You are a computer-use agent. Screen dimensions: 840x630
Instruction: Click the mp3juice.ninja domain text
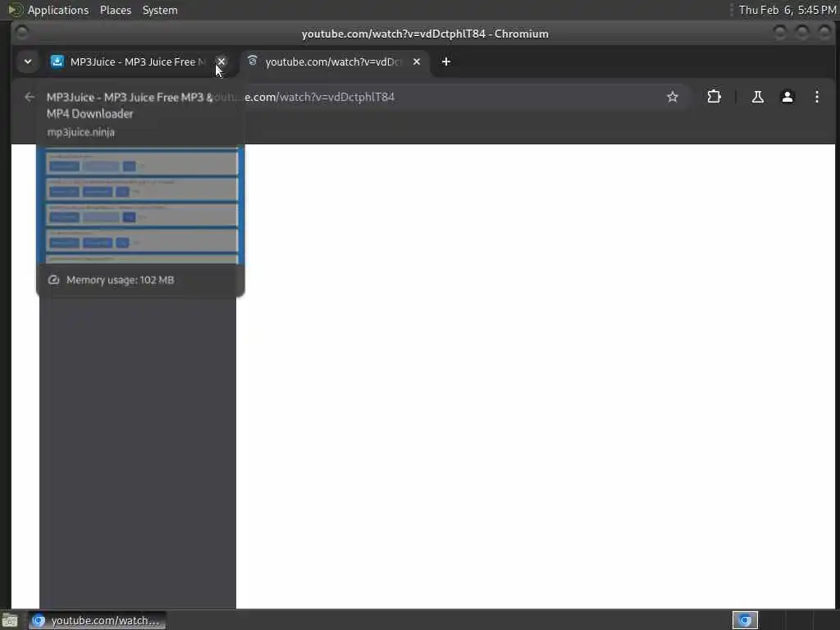(81, 132)
